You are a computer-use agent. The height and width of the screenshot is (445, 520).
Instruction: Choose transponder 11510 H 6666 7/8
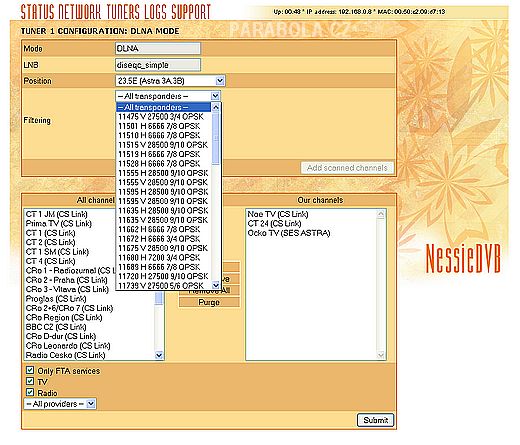point(163,135)
